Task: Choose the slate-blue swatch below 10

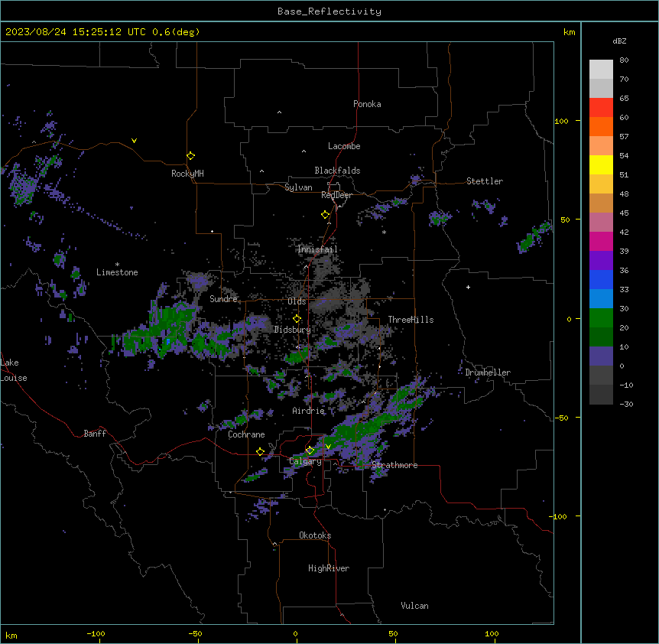Action: point(601,356)
